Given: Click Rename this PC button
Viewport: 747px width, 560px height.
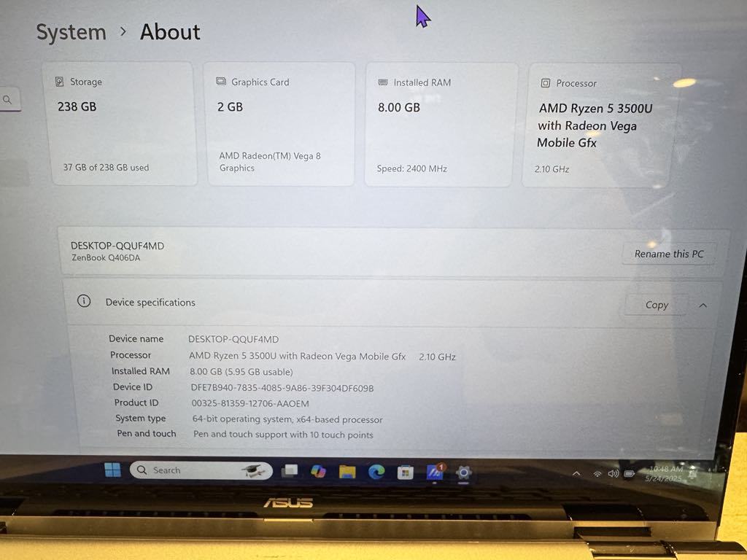Looking at the screenshot, I should click(669, 254).
